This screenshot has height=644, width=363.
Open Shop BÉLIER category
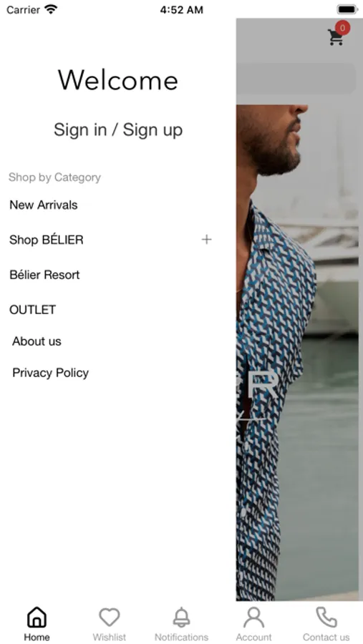click(x=47, y=240)
